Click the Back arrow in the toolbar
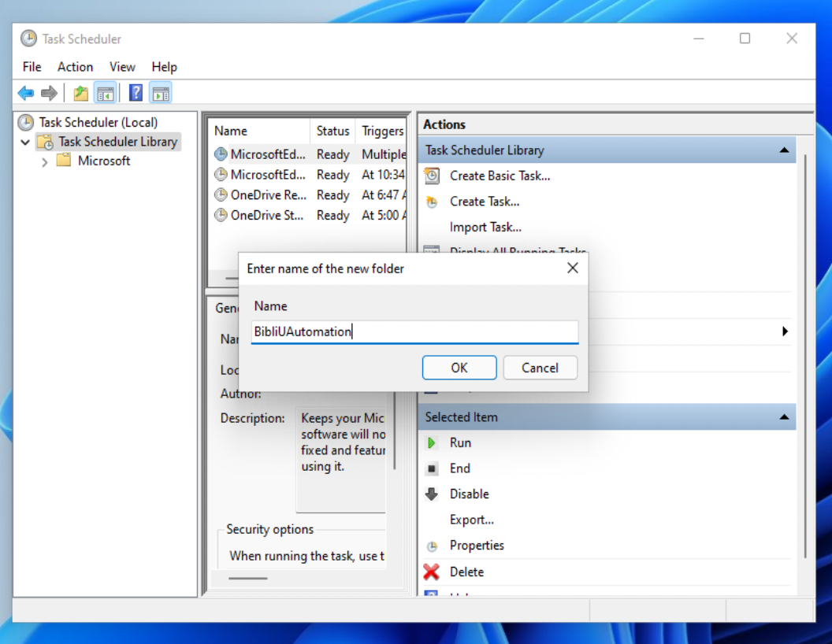This screenshot has height=644, width=832. pos(26,94)
